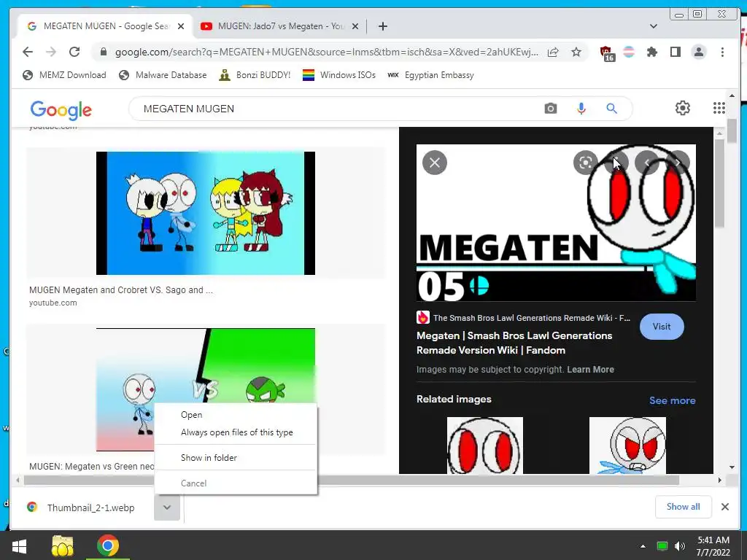Use Google Lens on the preview image
The image size is (747, 560).
pos(586,163)
